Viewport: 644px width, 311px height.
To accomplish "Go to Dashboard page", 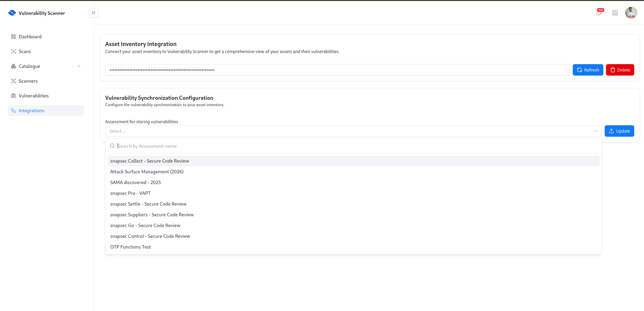I will click(46, 37).
